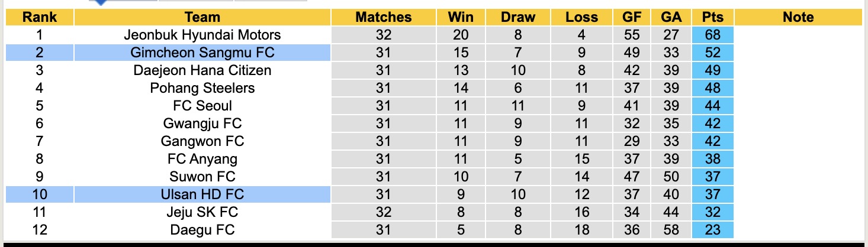This screenshot has height=247, width=868.
Task: Select Gwangju FC in the table
Action: pos(202,123)
